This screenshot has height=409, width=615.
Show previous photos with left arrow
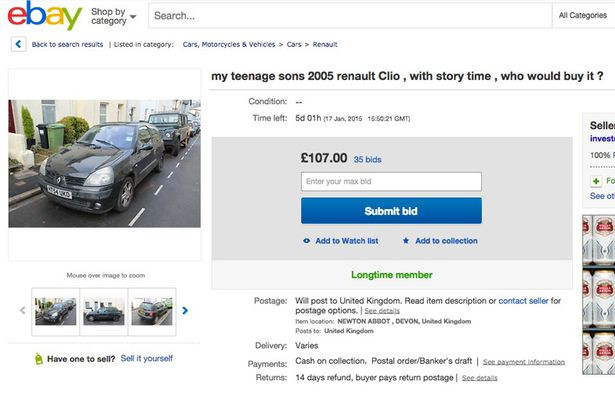click(x=23, y=311)
